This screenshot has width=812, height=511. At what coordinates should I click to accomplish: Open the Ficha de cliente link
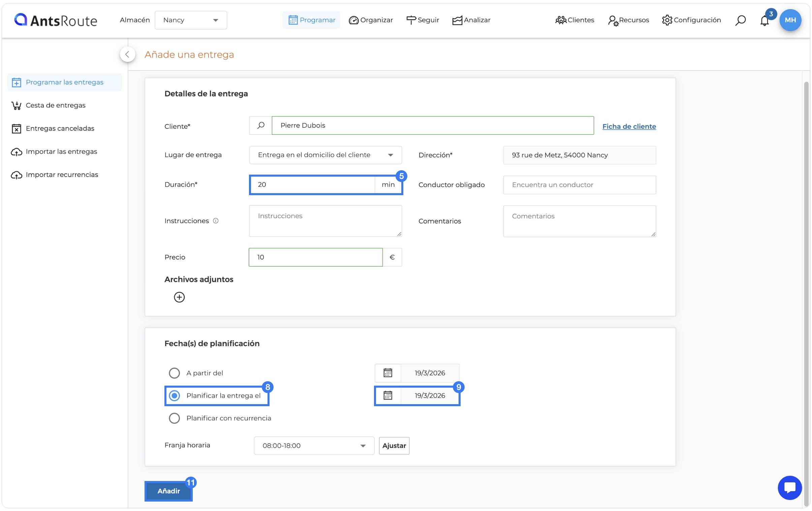(629, 126)
